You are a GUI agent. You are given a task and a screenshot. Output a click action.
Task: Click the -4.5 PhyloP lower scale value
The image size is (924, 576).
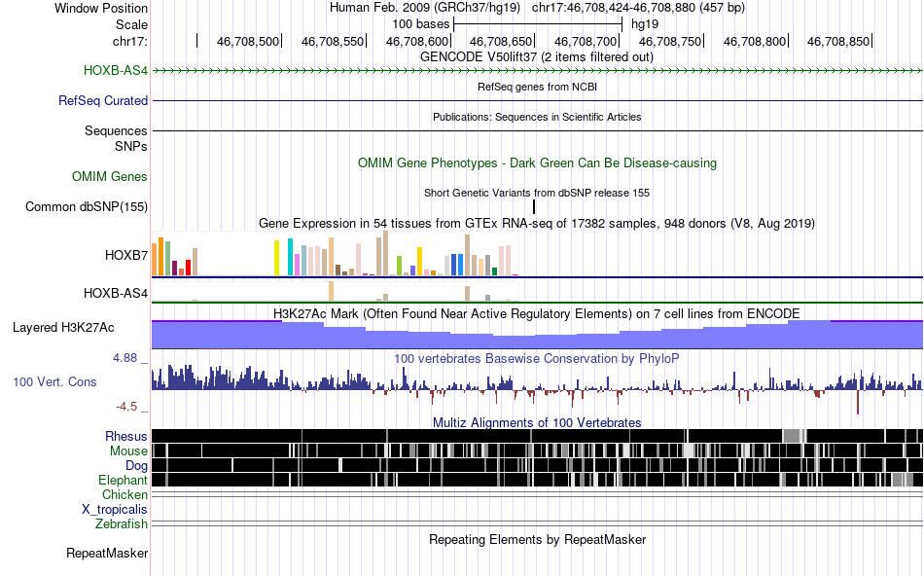point(126,407)
